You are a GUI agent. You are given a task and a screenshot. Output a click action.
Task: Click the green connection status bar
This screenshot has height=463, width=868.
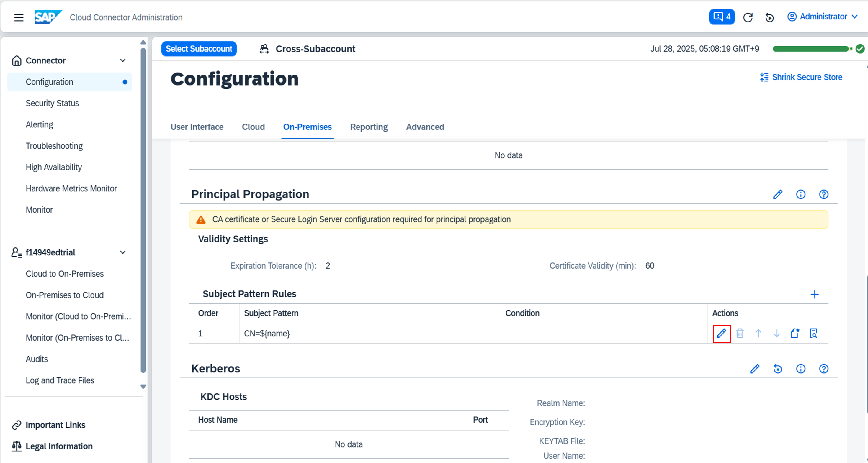pos(810,49)
